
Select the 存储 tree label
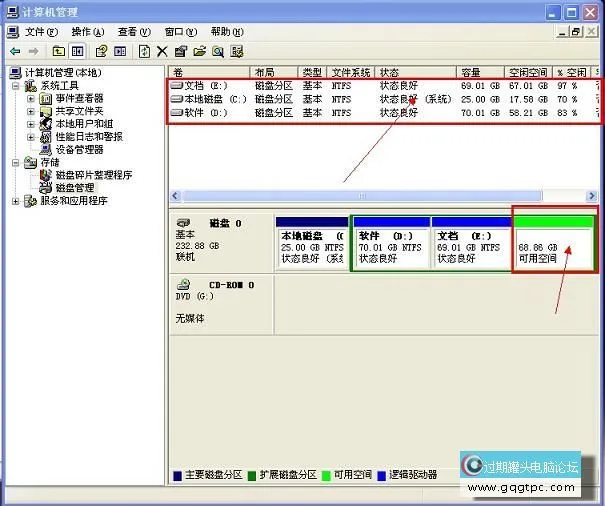pyautogui.click(x=50, y=162)
